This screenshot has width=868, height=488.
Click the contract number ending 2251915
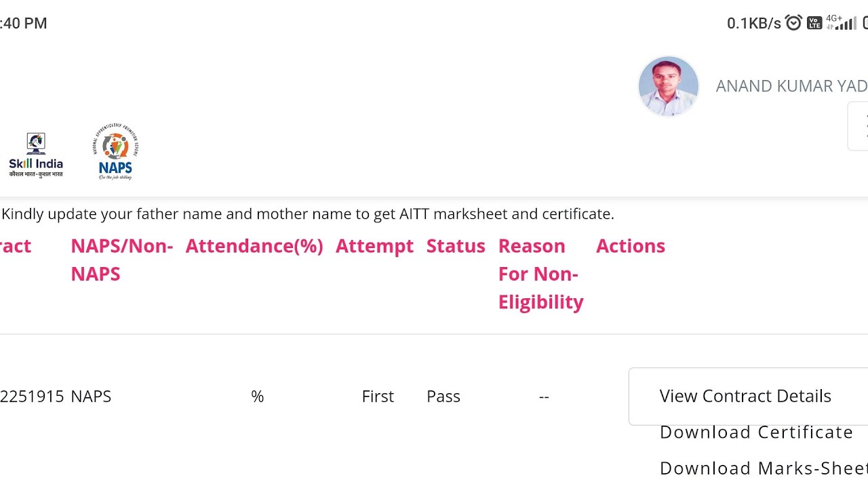[x=32, y=396]
